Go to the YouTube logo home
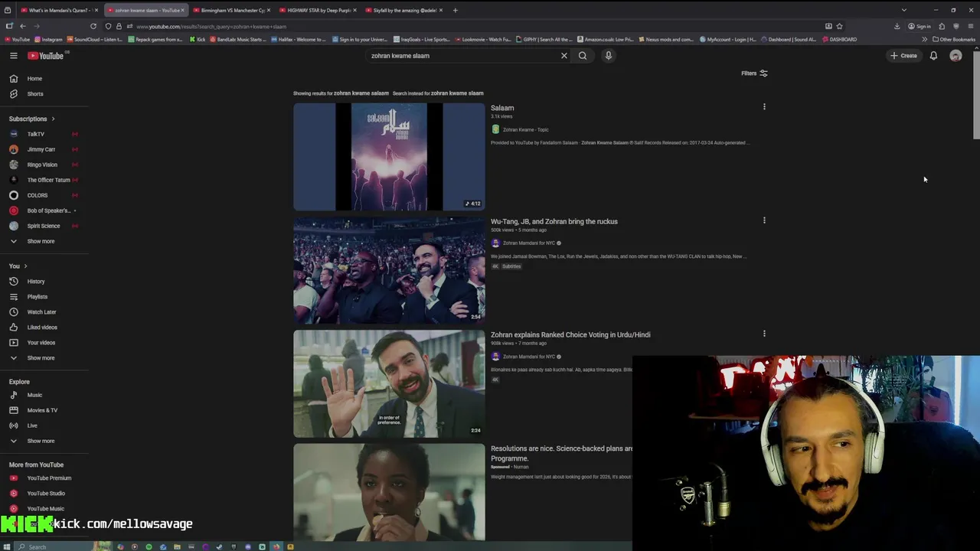The image size is (980, 551). click(46, 55)
